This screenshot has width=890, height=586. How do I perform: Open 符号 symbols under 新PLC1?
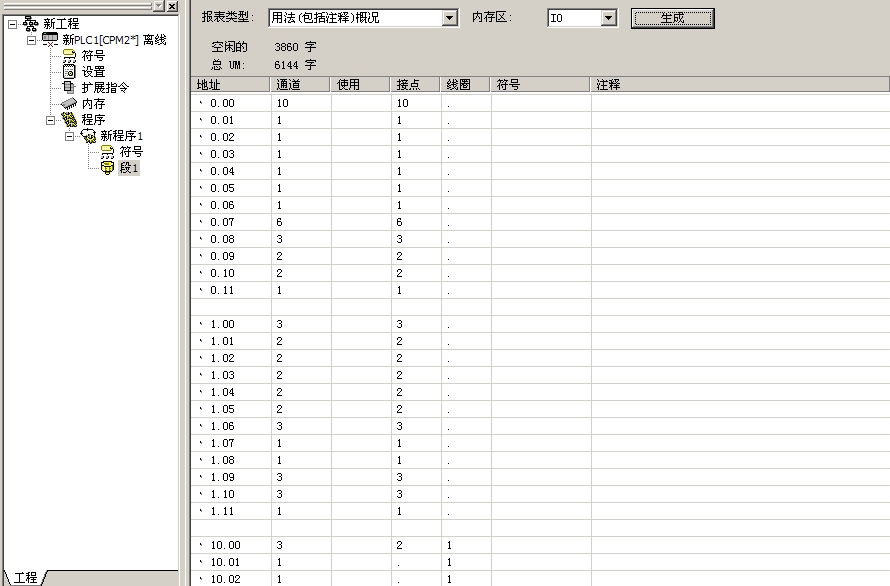point(69,55)
